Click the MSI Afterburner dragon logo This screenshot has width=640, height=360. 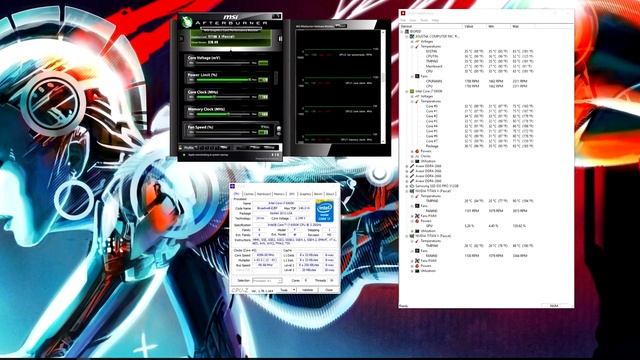(x=187, y=21)
